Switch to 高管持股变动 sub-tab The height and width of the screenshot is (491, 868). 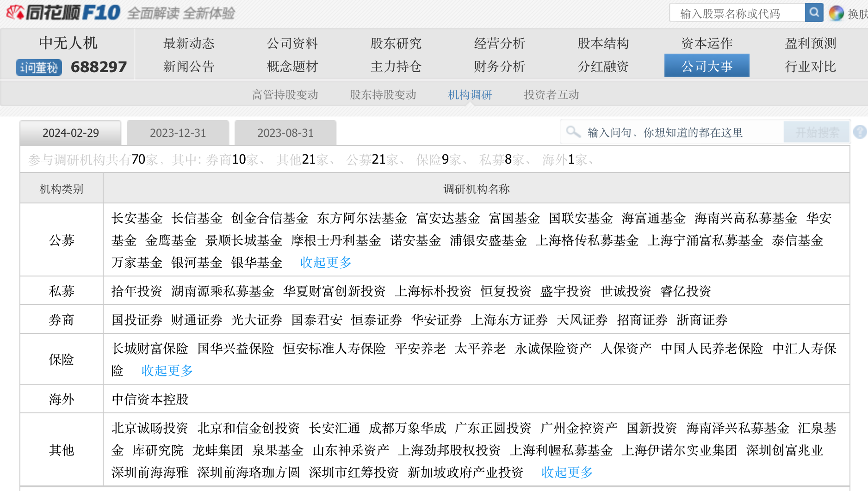pos(285,95)
